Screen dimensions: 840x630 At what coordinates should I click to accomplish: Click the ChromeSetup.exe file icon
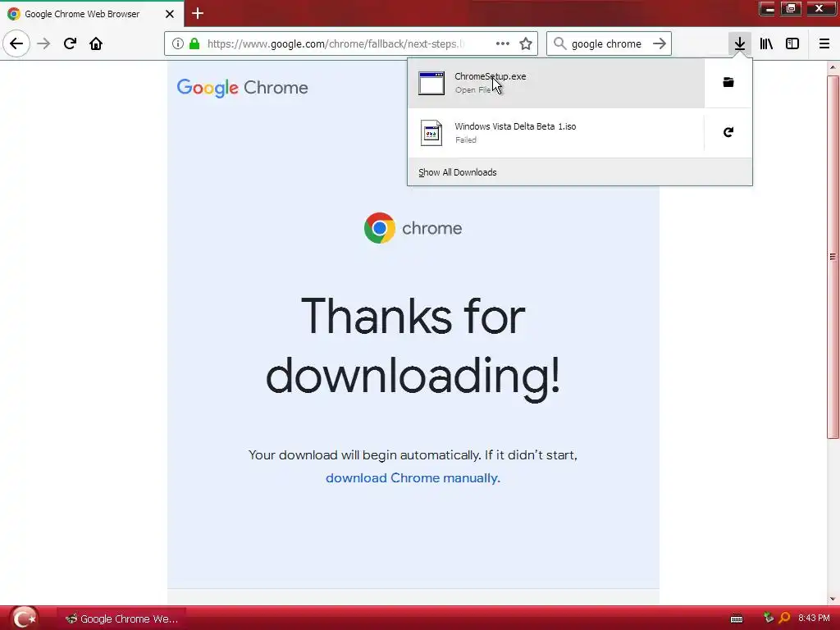431,83
